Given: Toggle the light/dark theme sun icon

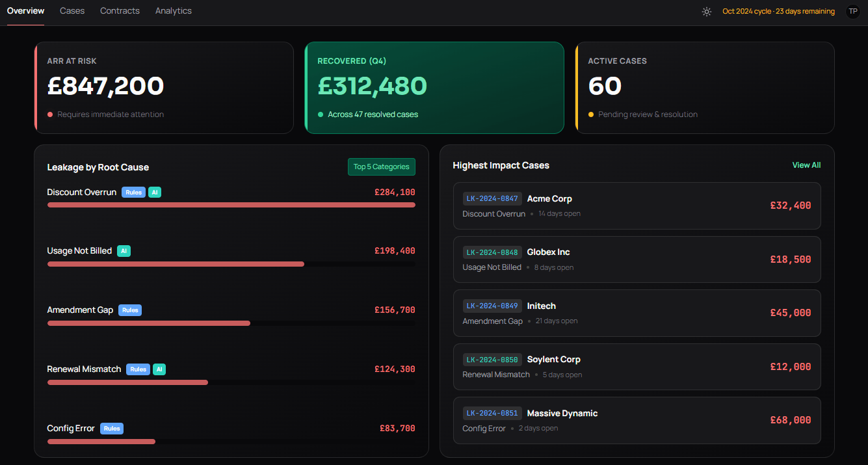Looking at the screenshot, I should 707,11.
